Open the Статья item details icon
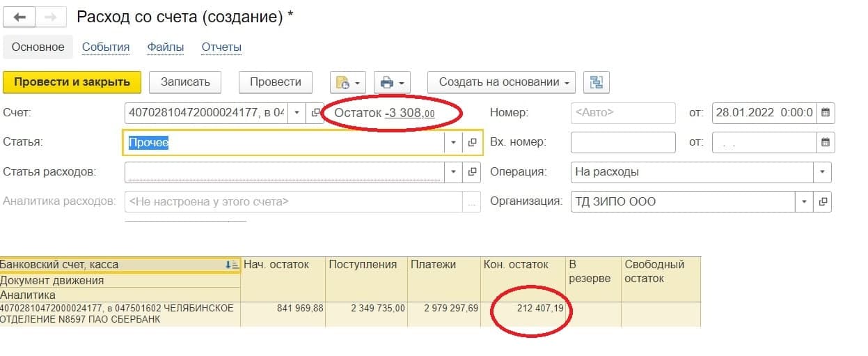 pos(472,142)
